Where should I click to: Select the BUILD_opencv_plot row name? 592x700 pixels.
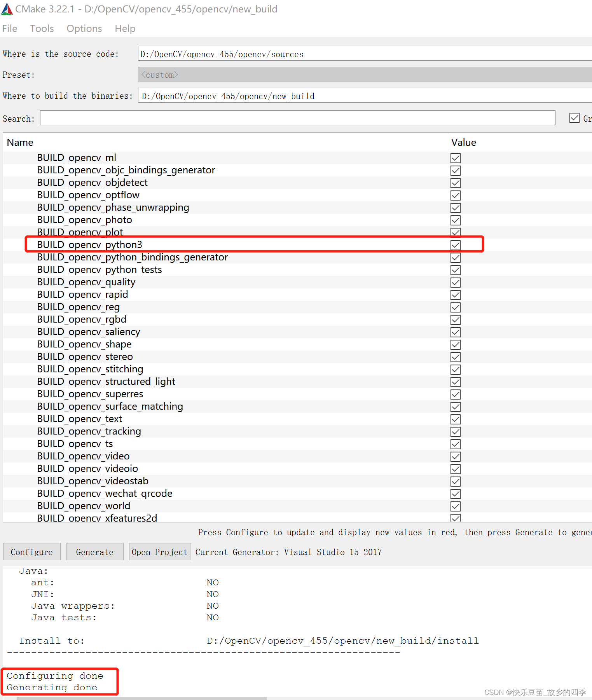tap(80, 232)
